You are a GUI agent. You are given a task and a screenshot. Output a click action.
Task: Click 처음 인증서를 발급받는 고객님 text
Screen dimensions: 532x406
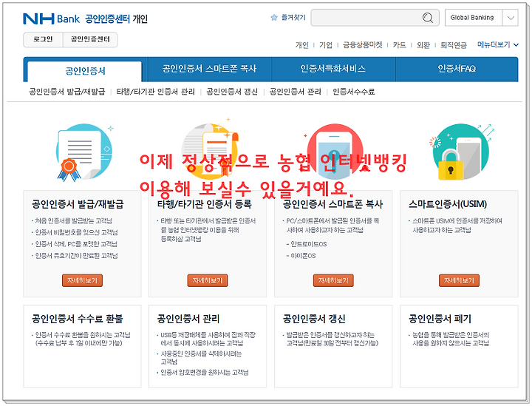74,221
